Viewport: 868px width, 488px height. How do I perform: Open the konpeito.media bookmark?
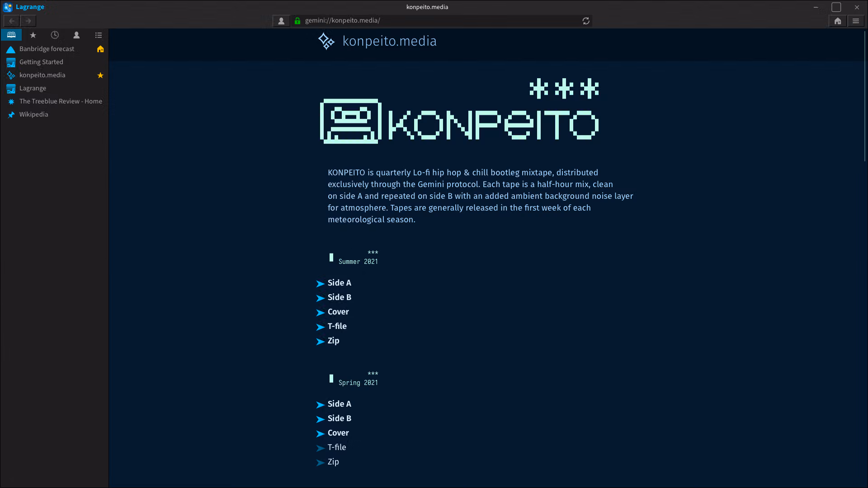coord(54,75)
